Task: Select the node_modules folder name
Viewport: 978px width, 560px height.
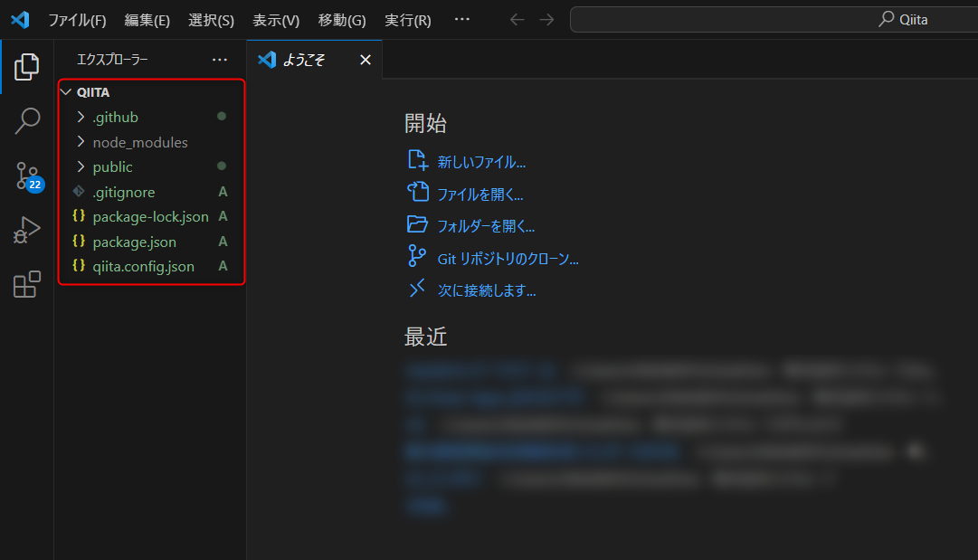Action: tap(140, 142)
